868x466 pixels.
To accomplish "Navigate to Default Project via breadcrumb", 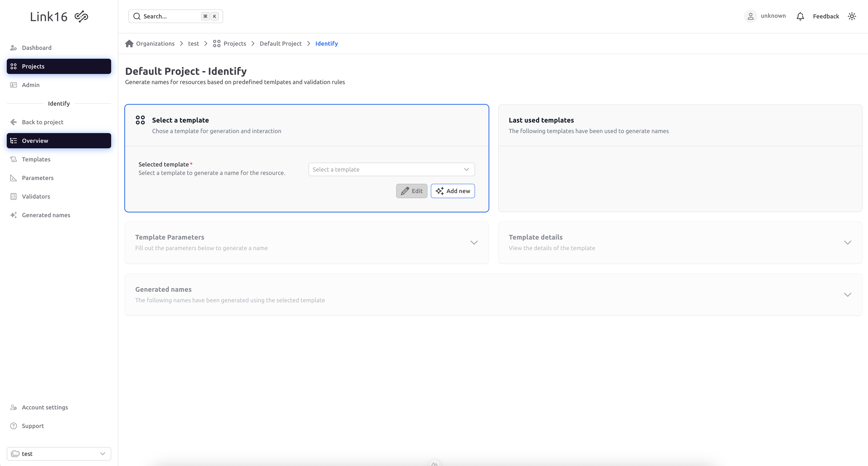I will click(x=281, y=43).
